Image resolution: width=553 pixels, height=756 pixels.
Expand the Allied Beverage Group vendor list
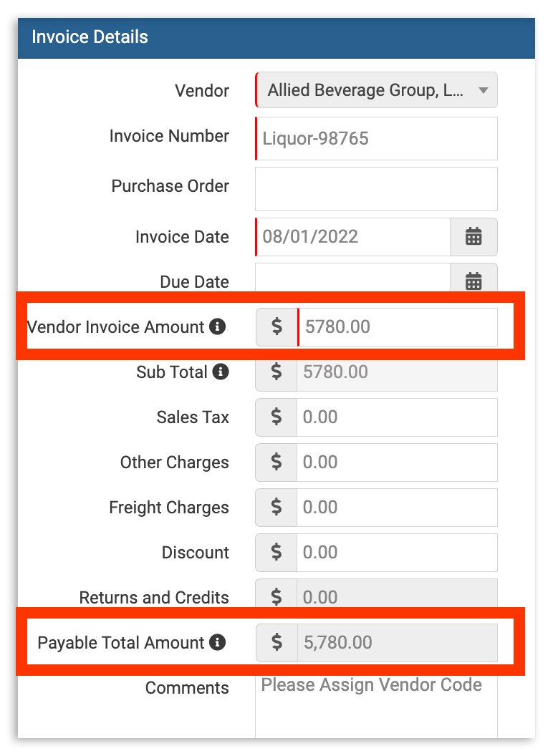(x=484, y=90)
